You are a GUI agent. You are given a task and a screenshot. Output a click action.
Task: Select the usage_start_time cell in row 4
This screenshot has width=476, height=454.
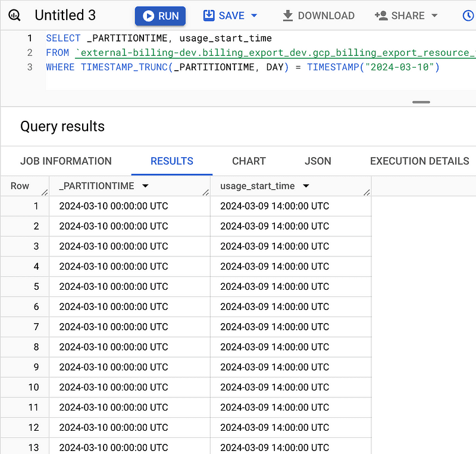point(291,267)
